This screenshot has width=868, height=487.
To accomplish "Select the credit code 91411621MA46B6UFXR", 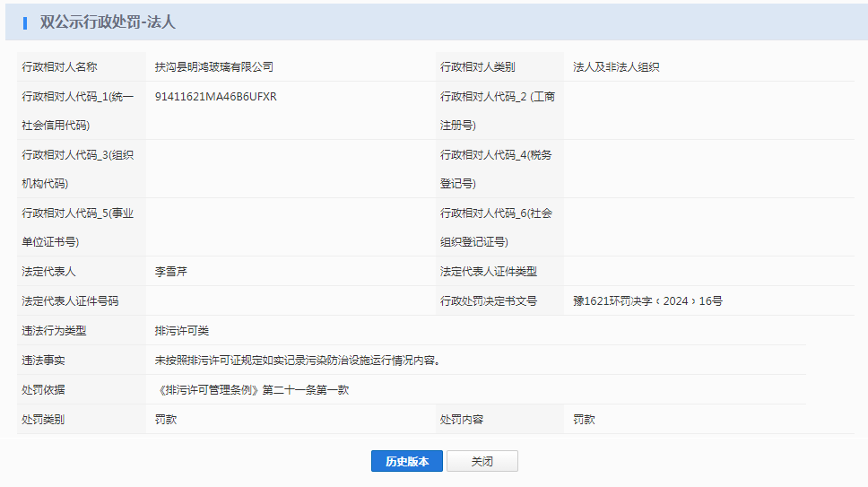I will [216, 96].
